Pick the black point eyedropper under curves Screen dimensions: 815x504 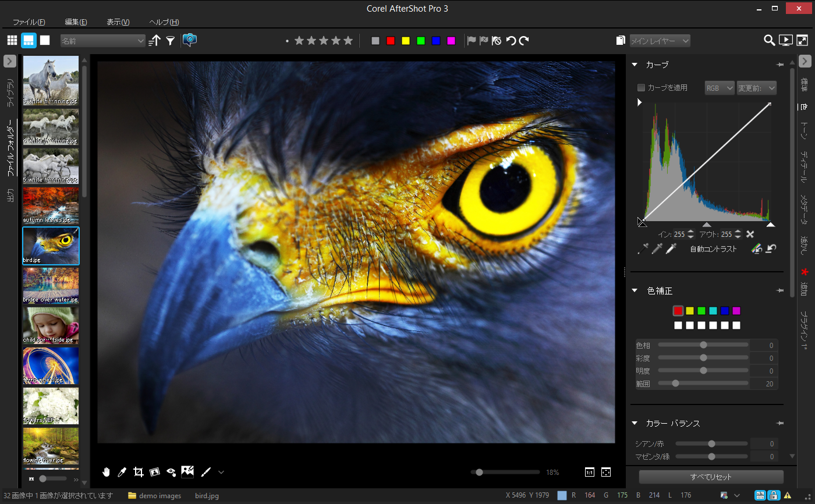[643, 249]
